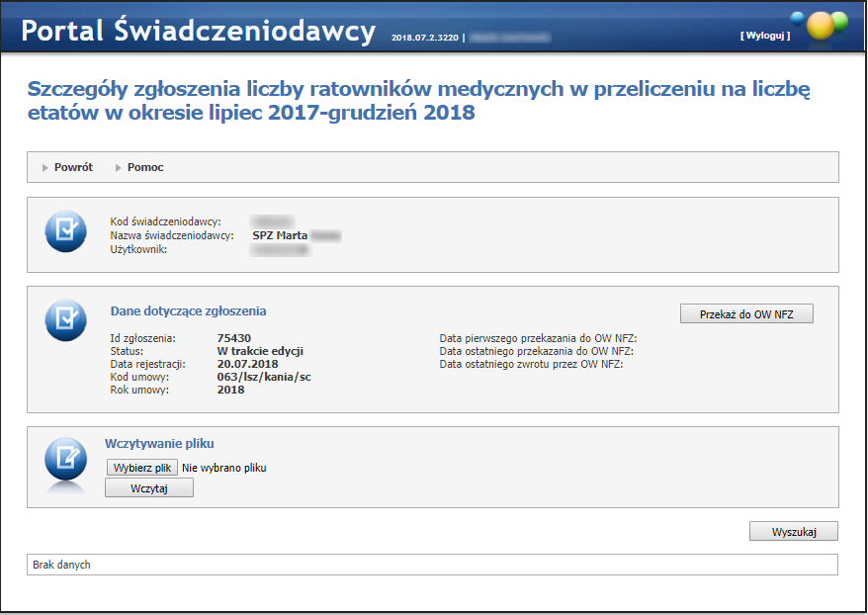This screenshot has height=615, width=868.
Task: Click the arrow icon beside Pomoc
Action: 119,168
